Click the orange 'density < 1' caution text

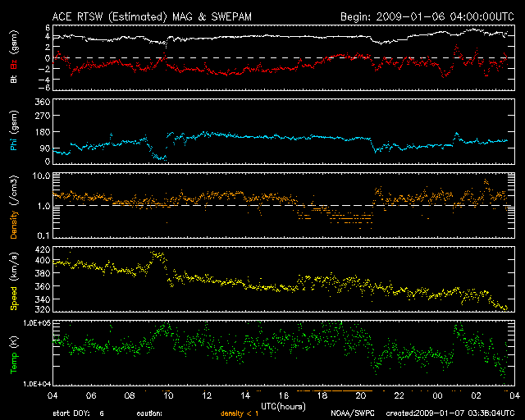(240, 413)
